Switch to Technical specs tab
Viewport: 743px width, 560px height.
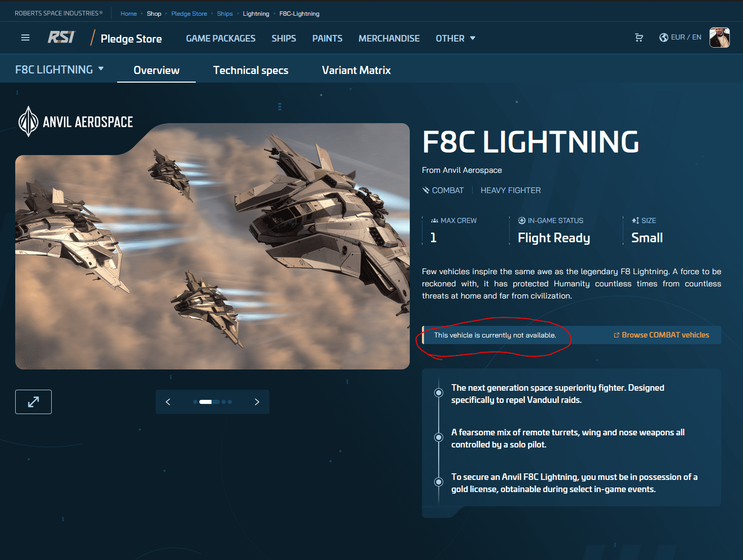pos(251,70)
